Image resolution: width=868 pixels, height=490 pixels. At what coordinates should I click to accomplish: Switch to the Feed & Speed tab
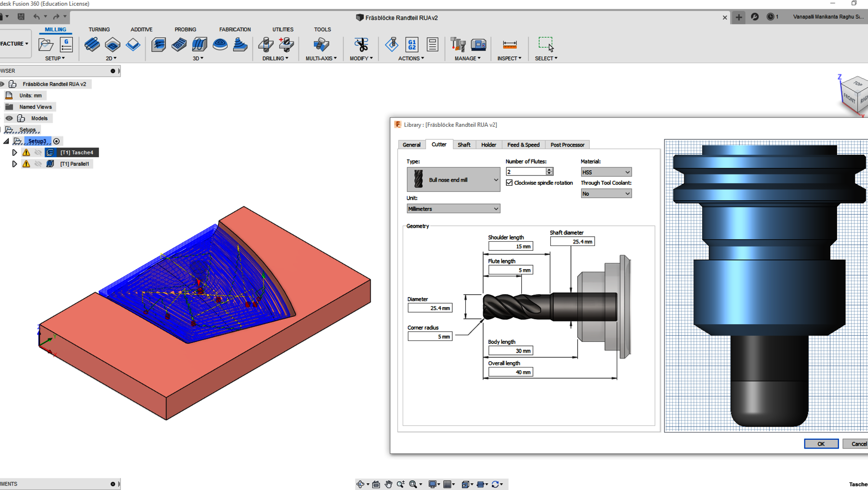pos(523,145)
